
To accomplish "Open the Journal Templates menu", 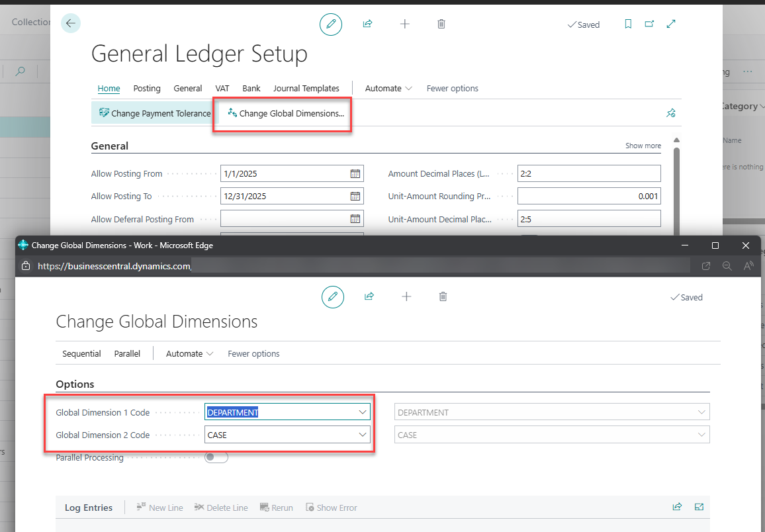I will (x=306, y=88).
